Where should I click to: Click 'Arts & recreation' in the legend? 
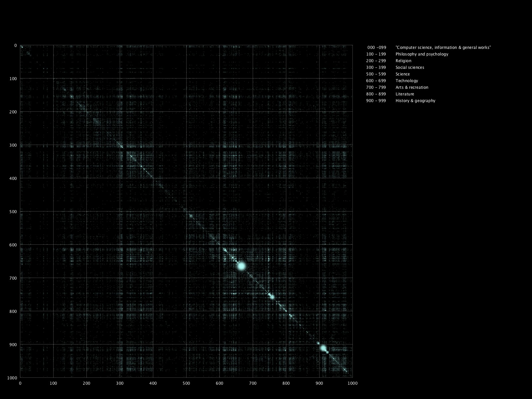412,87
